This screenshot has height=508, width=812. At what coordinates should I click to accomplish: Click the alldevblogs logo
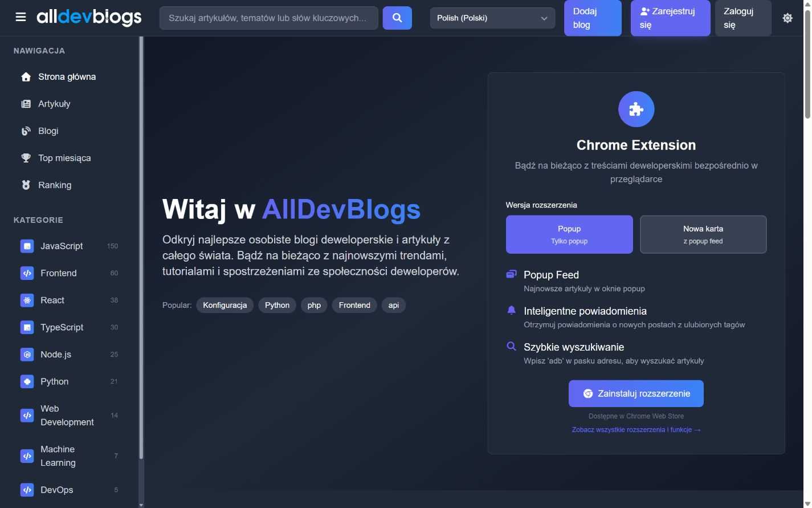pos(89,18)
